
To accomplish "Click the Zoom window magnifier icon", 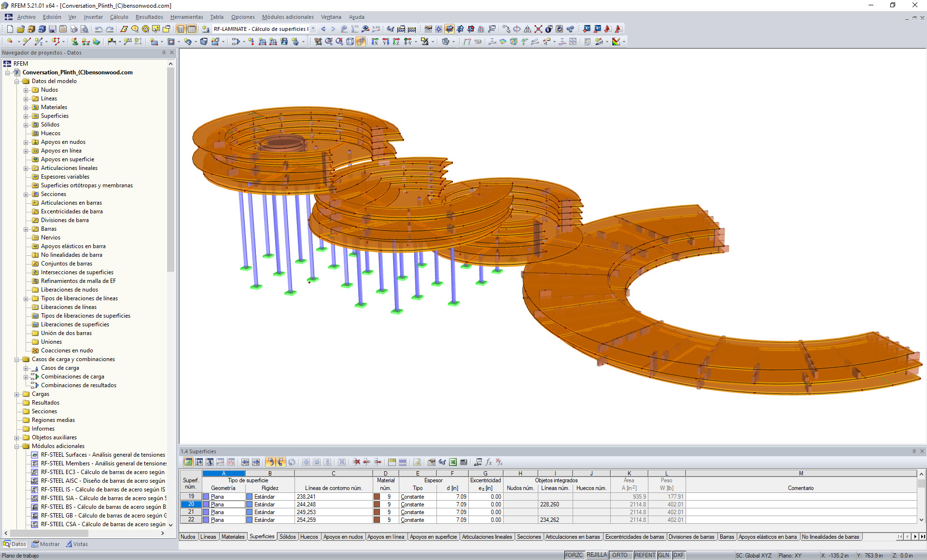I will pyautogui.click(x=329, y=42).
